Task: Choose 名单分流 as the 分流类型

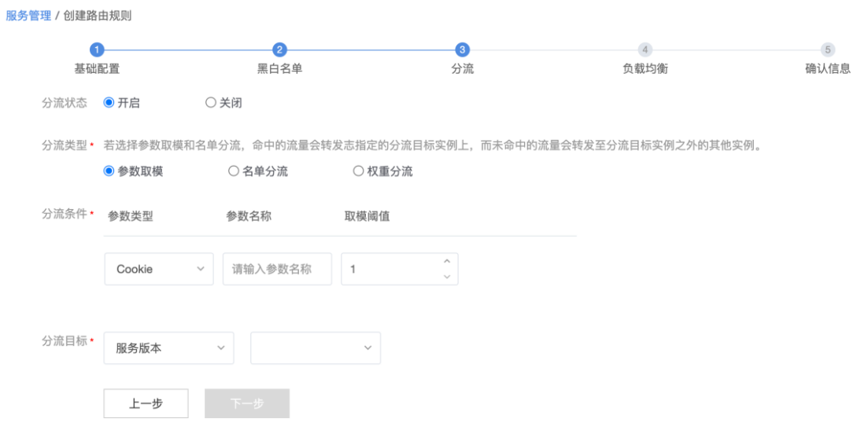Action: click(234, 171)
